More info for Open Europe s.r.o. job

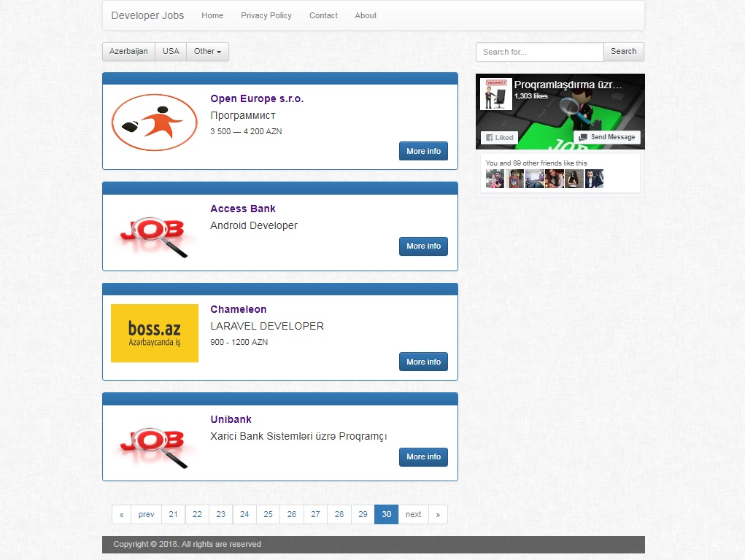click(x=423, y=151)
